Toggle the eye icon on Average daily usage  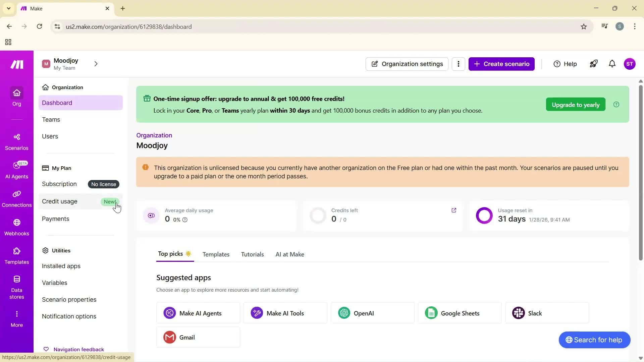click(151, 215)
